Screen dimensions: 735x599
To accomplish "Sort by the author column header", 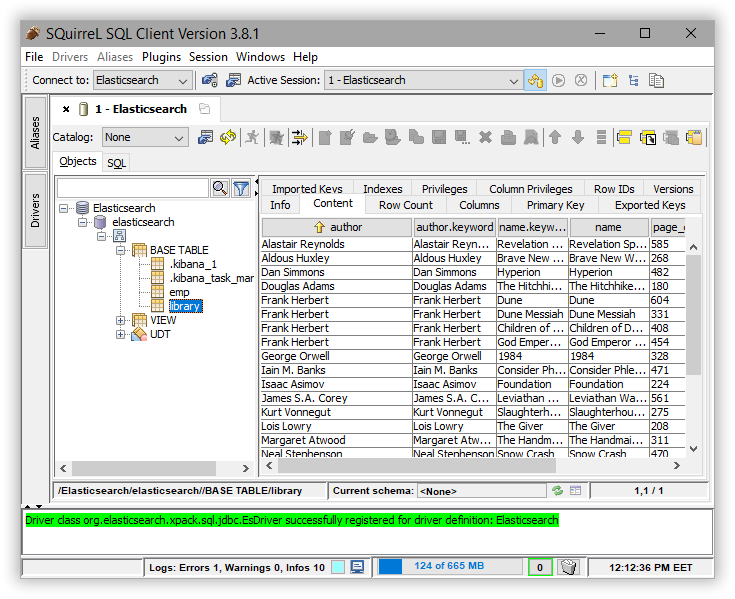I will [x=336, y=227].
